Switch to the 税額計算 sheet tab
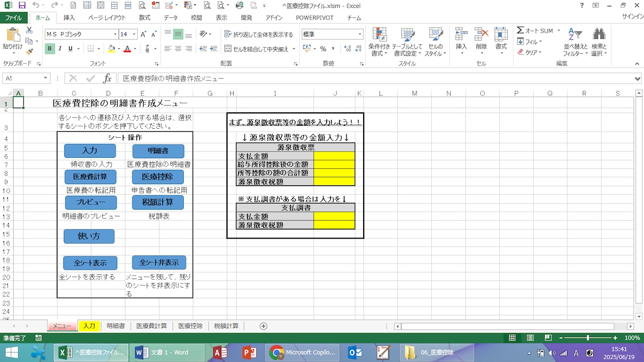This screenshot has width=644, height=362. [x=226, y=326]
